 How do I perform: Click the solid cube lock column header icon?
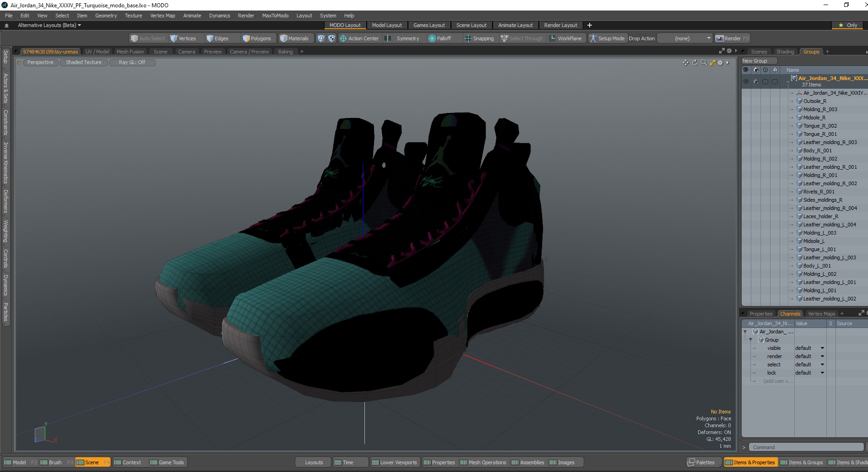pos(775,70)
